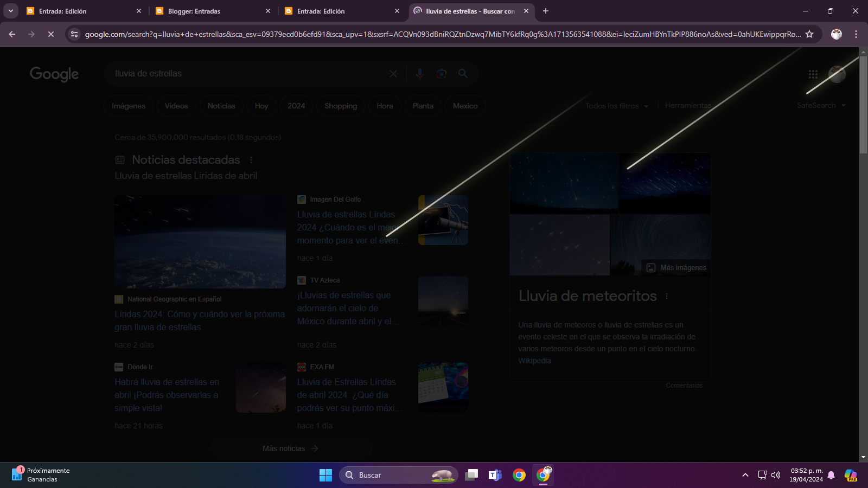Switch to second Entrada: Edición tab

tap(341, 11)
